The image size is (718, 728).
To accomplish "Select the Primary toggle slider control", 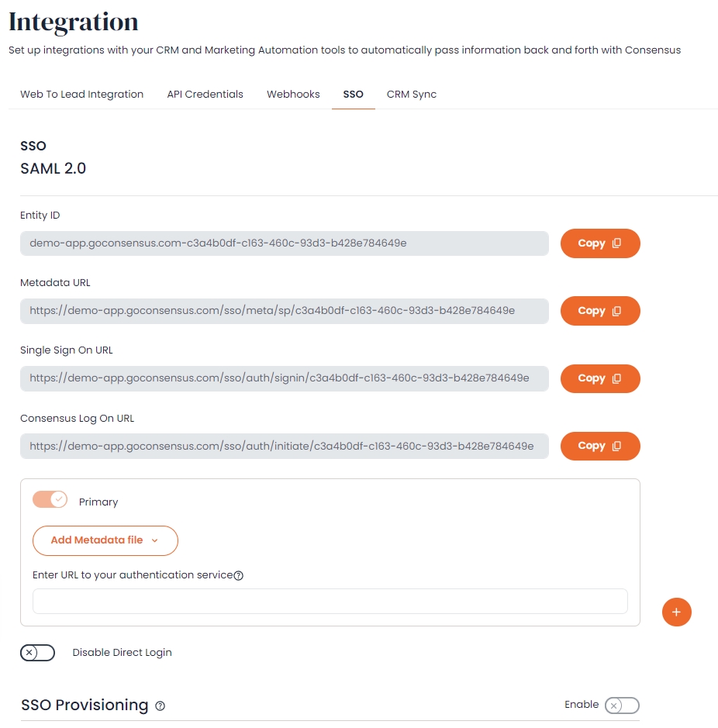I will (50, 499).
